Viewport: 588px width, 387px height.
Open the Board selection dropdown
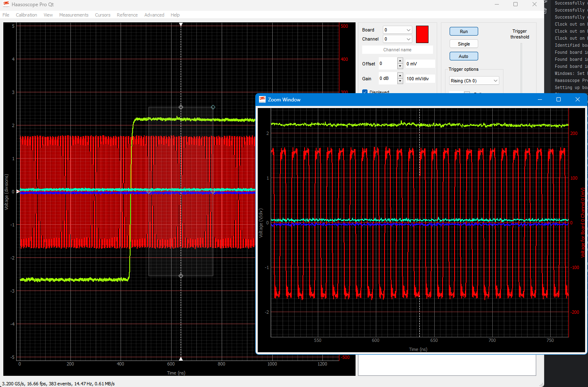point(397,30)
